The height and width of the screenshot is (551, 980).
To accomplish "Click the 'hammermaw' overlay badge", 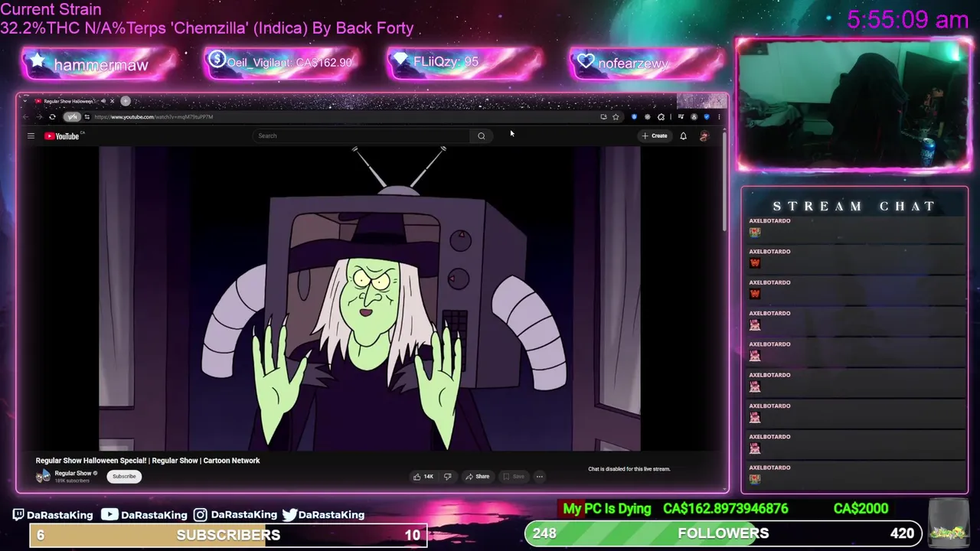I will pyautogui.click(x=100, y=64).
